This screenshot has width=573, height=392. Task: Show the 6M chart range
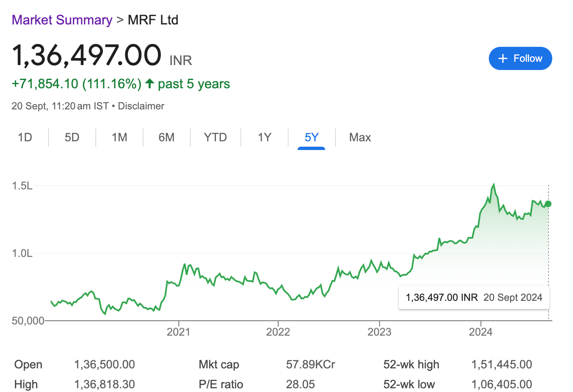click(x=167, y=138)
